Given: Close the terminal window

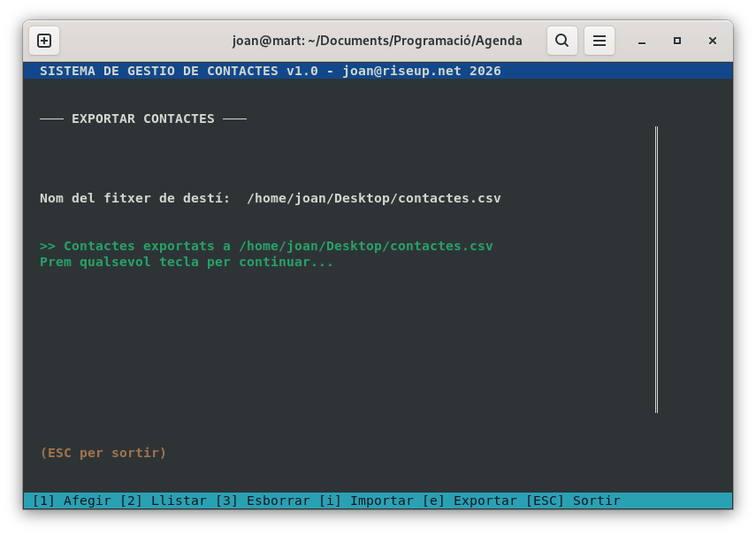Looking at the screenshot, I should coord(713,41).
